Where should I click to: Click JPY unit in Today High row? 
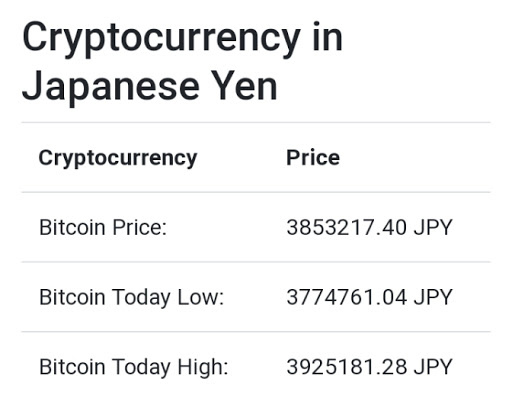pyautogui.click(x=433, y=367)
